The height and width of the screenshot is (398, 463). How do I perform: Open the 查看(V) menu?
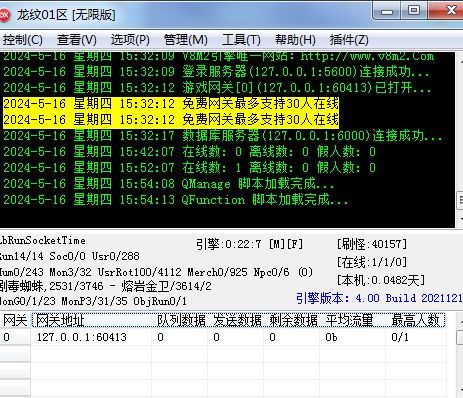[x=77, y=40]
